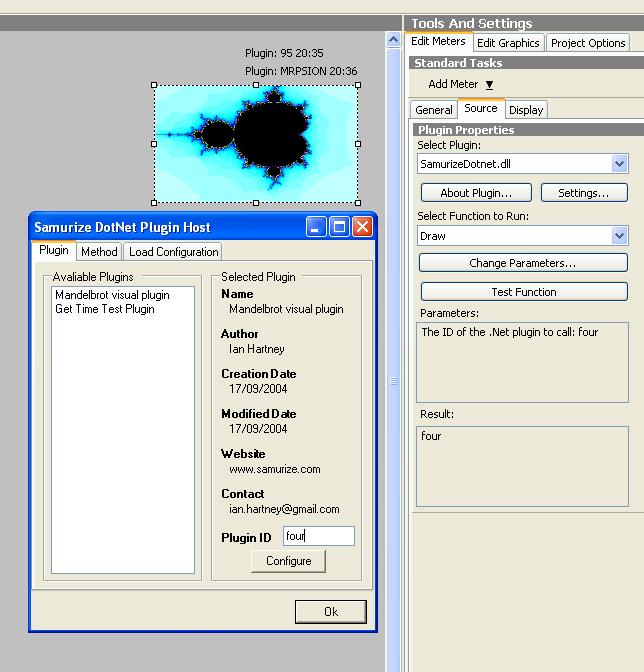Select the Source tab
The height and width of the screenshot is (672, 644).
point(481,108)
